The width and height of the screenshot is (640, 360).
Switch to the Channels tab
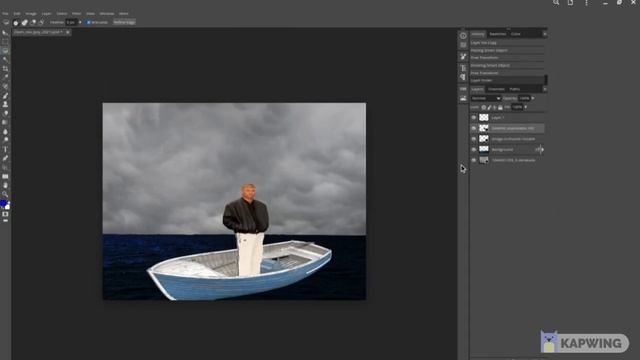pyautogui.click(x=496, y=89)
